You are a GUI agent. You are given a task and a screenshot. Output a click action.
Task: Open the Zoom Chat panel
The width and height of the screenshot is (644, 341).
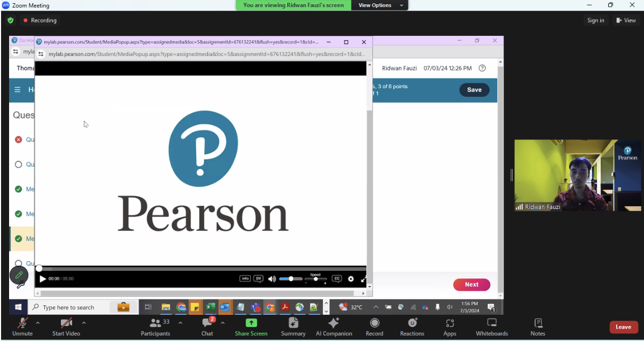pos(207,326)
